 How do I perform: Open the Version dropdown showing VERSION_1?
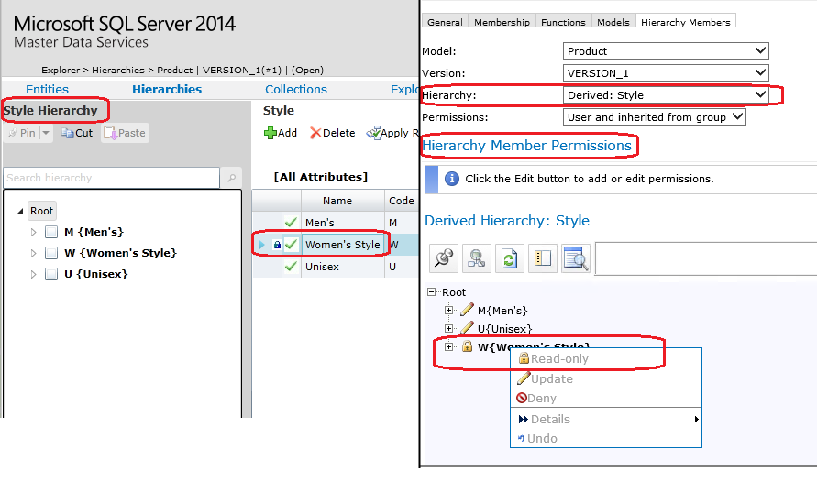point(666,73)
